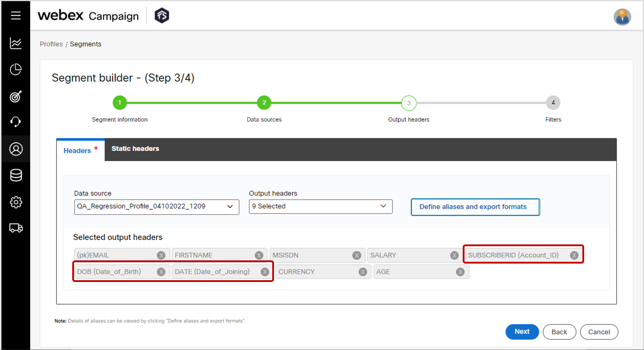The height and width of the screenshot is (350, 644).
Task: Click step 4 Filters progress circle
Action: [x=553, y=103]
